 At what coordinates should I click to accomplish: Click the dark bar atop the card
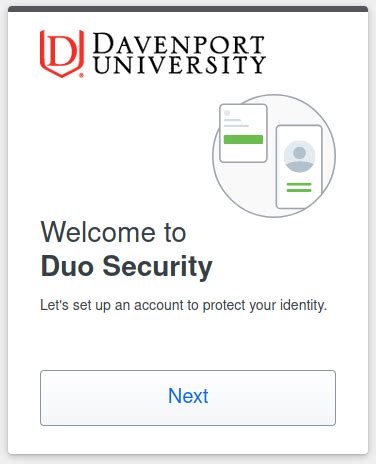[x=188, y=9]
